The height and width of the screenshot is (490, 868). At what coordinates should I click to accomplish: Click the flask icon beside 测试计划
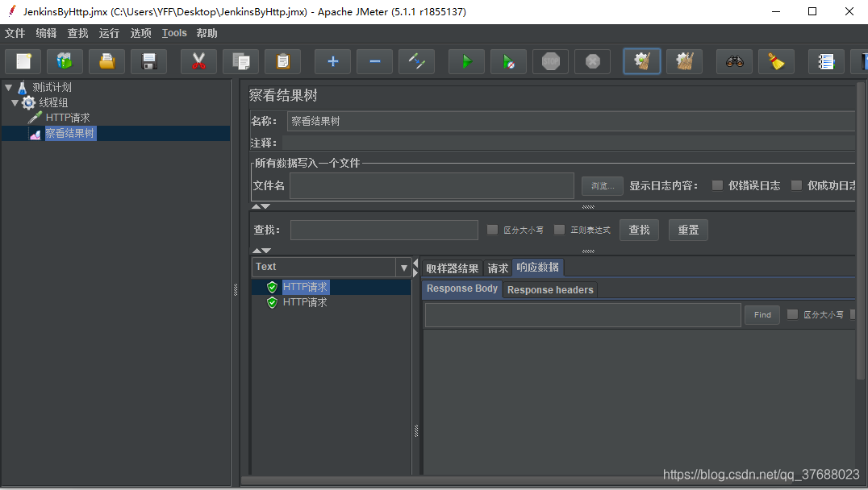click(x=22, y=87)
